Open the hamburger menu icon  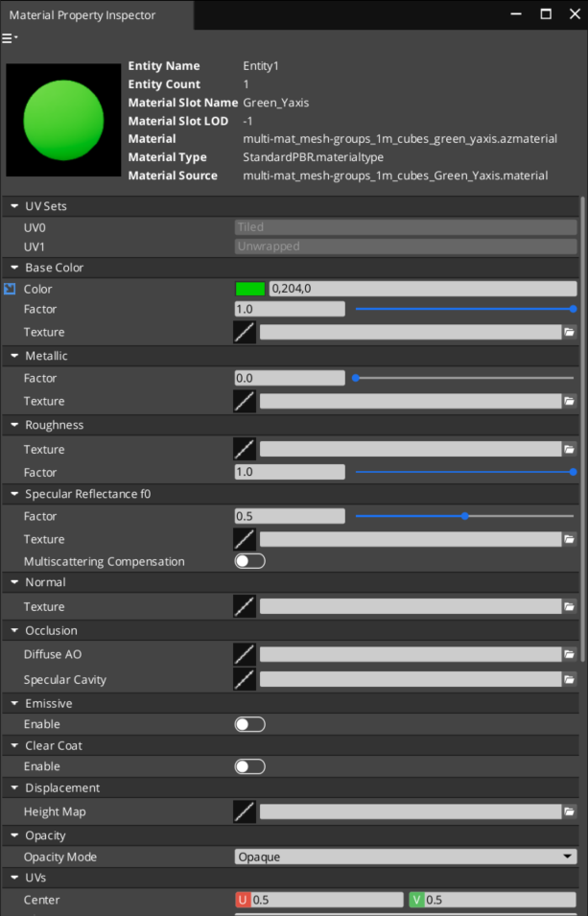(x=9, y=38)
